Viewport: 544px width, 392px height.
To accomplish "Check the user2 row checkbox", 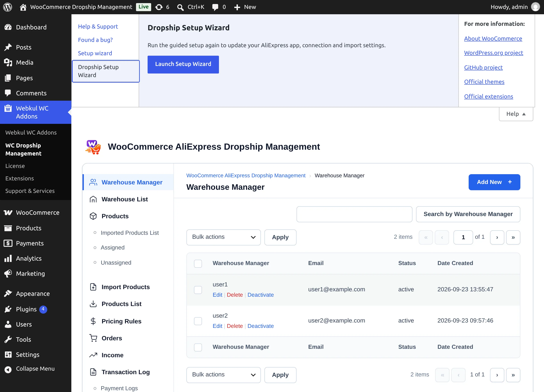I will click(198, 321).
